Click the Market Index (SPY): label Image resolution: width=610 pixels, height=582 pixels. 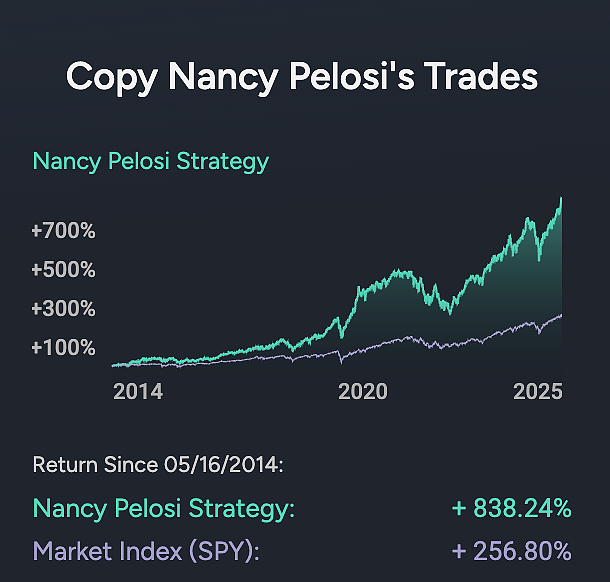point(146,552)
